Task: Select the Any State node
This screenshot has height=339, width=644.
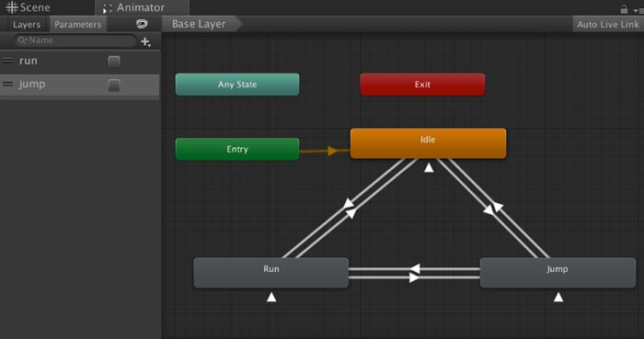Action: 237,85
